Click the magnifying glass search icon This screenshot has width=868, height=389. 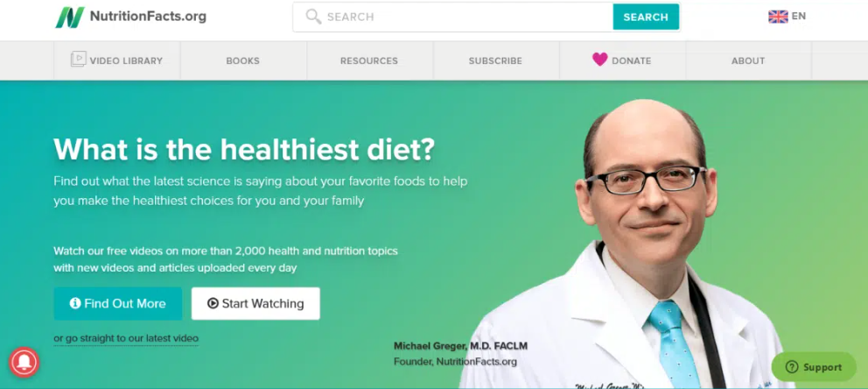[313, 17]
